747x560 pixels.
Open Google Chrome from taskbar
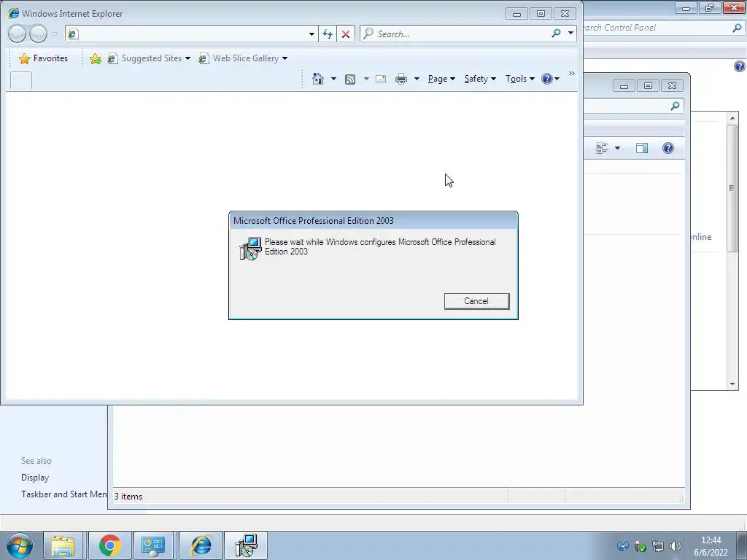pyautogui.click(x=109, y=545)
